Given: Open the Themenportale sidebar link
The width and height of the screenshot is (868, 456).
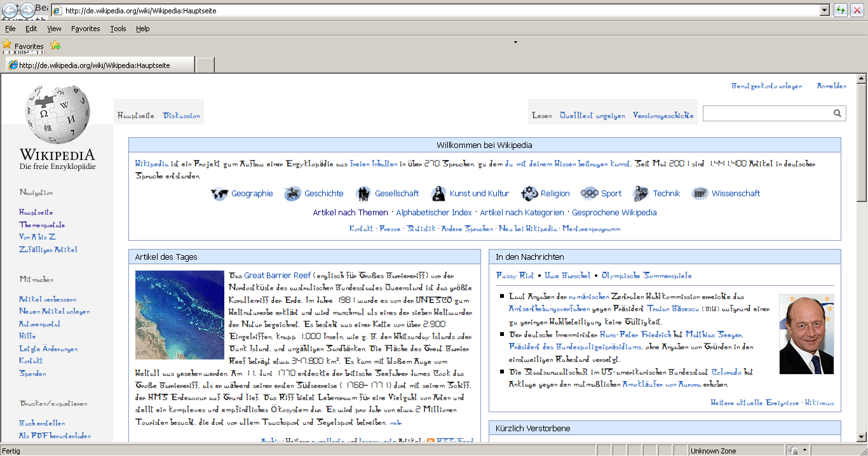Looking at the screenshot, I should (x=42, y=225).
